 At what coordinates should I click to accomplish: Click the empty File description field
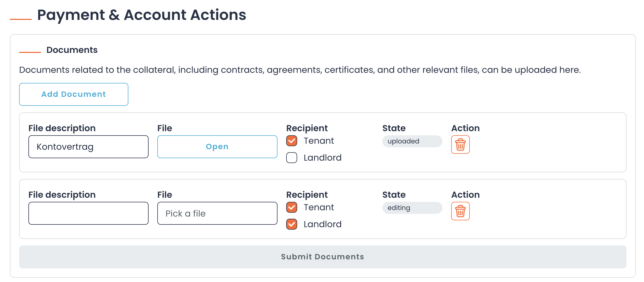coord(88,213)
